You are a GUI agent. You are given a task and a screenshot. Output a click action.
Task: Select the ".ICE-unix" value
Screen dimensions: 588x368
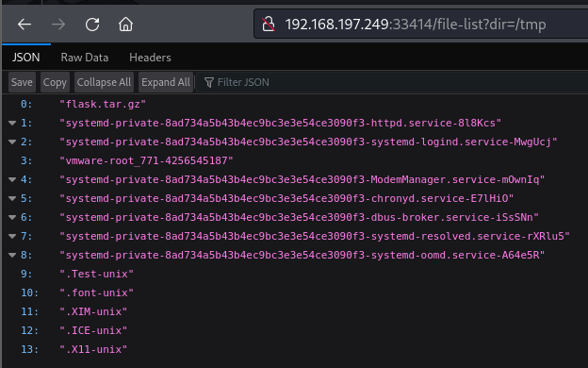(93, 330)
